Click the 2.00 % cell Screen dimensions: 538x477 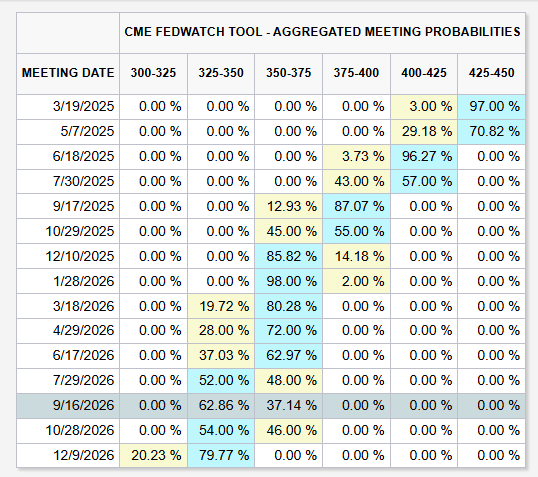356,281
